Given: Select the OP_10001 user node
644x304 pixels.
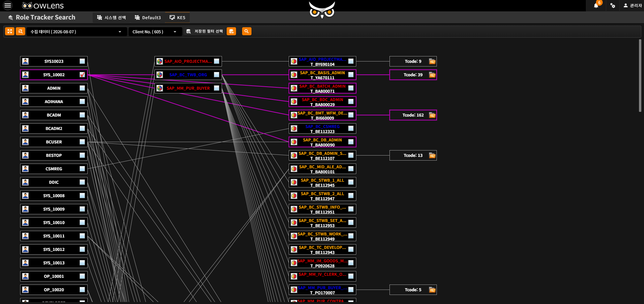Looking at the screenshot, I should 54,276.
